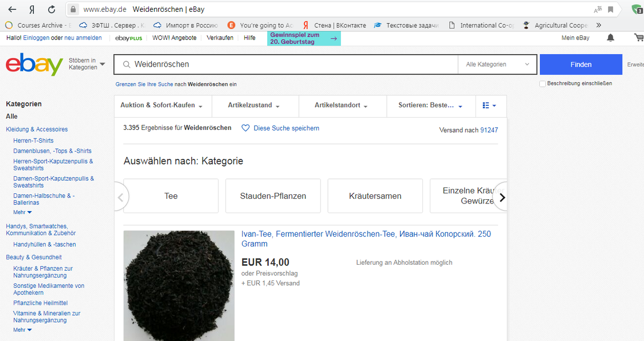The height and width of the screenshot is (341, 644).
Task: Open WOW! Angebote in top nav
Action: tap(174, 38)
